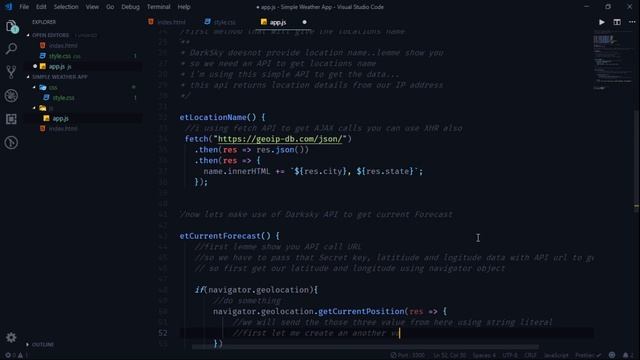Click the Spaces: 4 indentation status item
This screenshot has height=360, width=640.
(484, 355)
